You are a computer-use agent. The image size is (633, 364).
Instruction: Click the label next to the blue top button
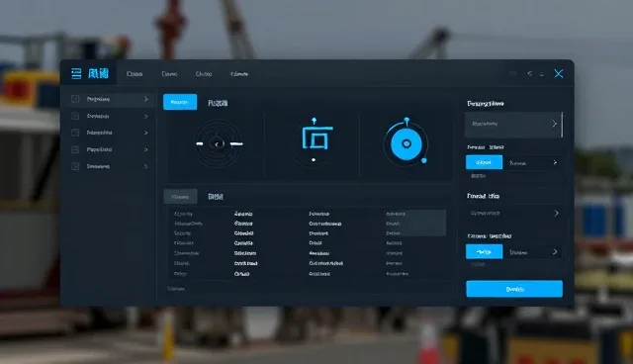pos(218,103)
